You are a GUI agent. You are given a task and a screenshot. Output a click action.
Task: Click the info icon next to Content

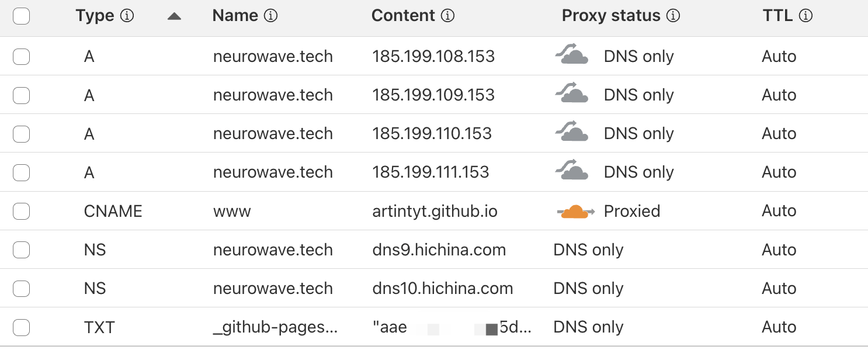[447, 16]
